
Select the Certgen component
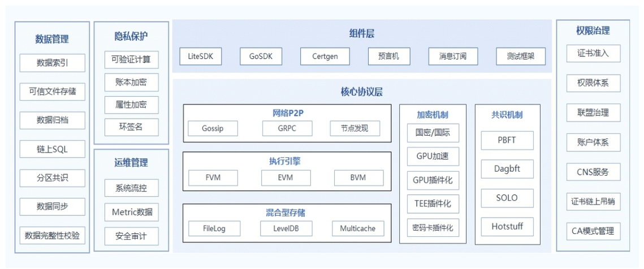coord(325,57)
